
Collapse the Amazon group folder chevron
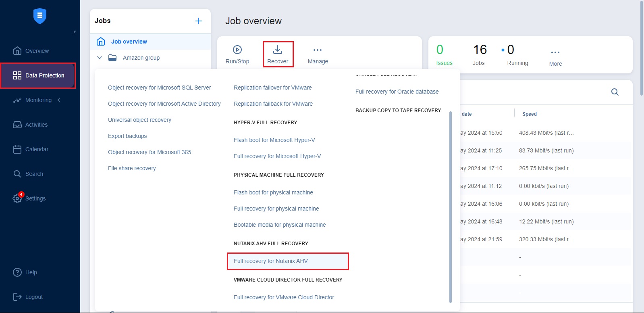tap(100, 58)
